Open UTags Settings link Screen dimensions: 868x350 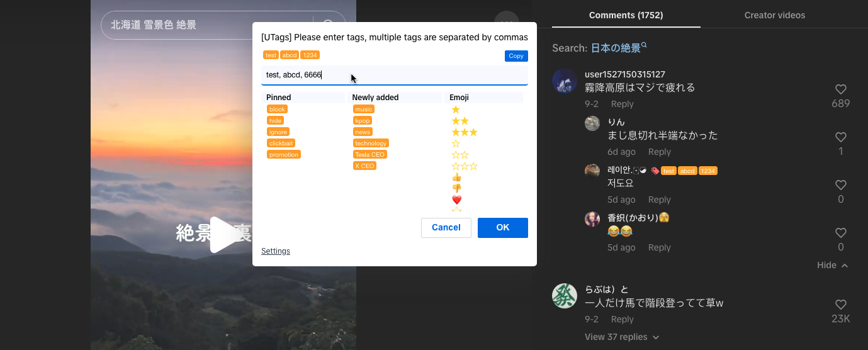coord(276,251)
